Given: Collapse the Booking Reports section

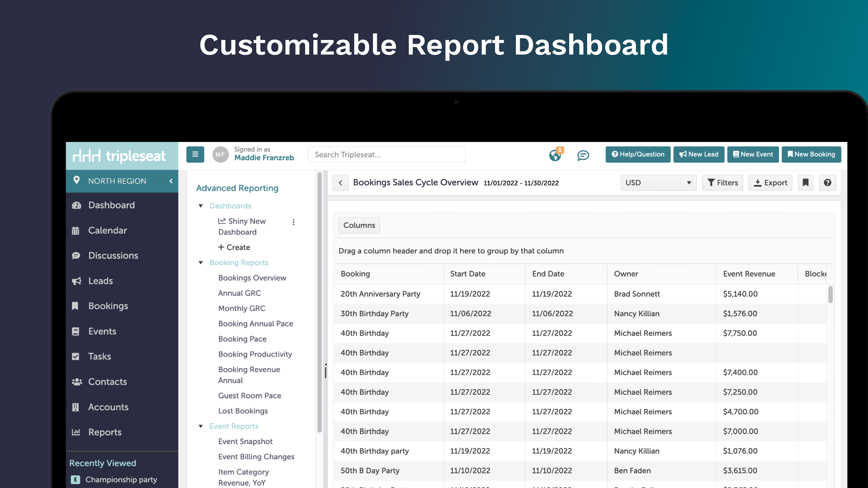Looking at the screenshot, I should pos(201,263).
